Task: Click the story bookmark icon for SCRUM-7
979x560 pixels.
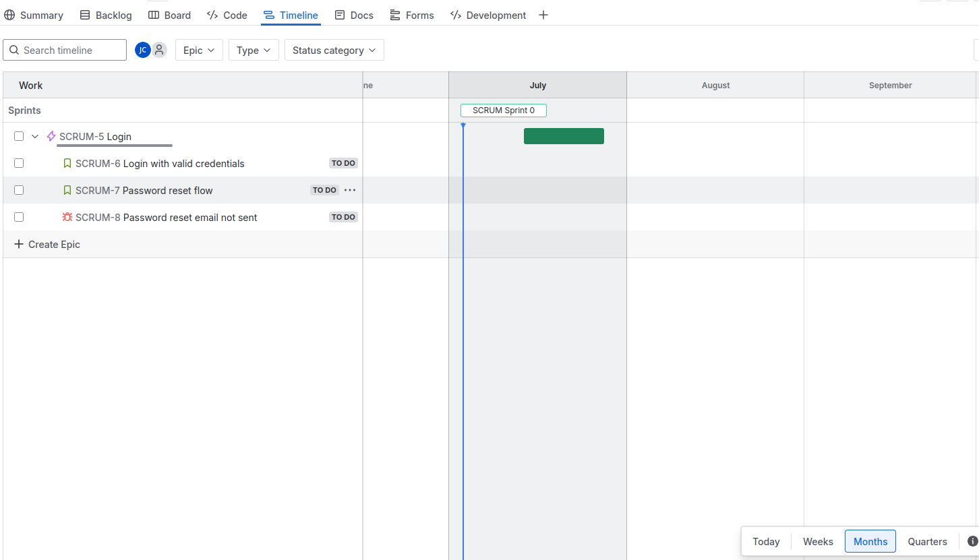Action: [67, 190]
